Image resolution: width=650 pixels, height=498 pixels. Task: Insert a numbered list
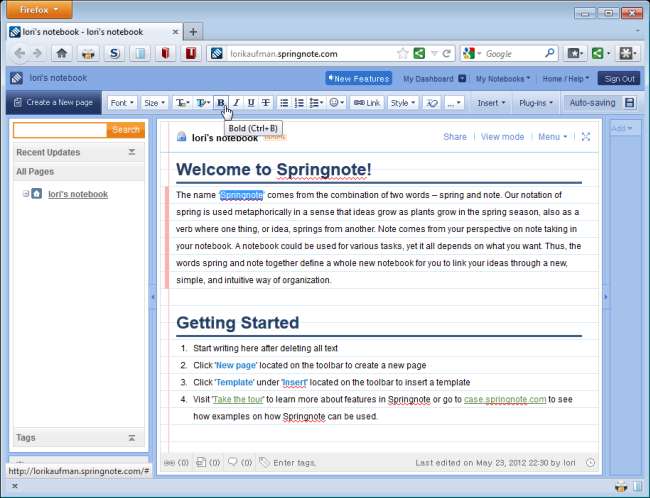[x=299, y=102]
